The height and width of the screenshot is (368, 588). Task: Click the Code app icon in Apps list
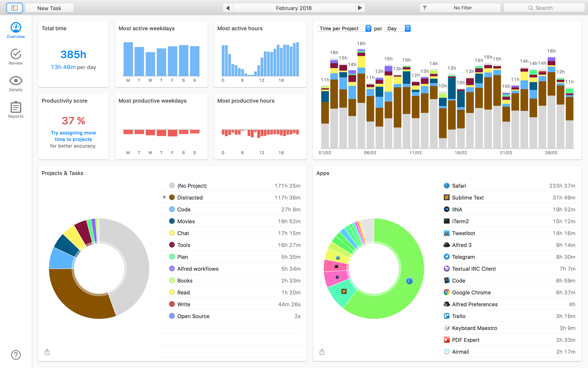pos(447,280)
